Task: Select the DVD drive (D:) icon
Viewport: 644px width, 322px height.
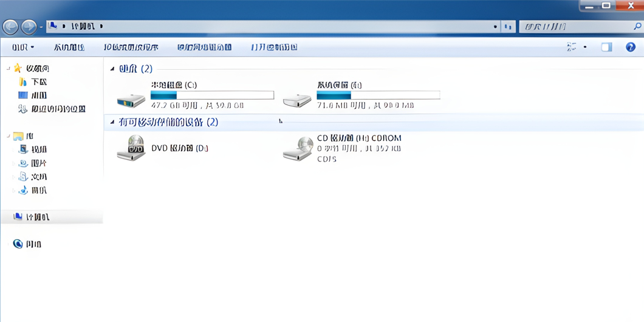Action: pyautogui.click(x=131, y=148)
